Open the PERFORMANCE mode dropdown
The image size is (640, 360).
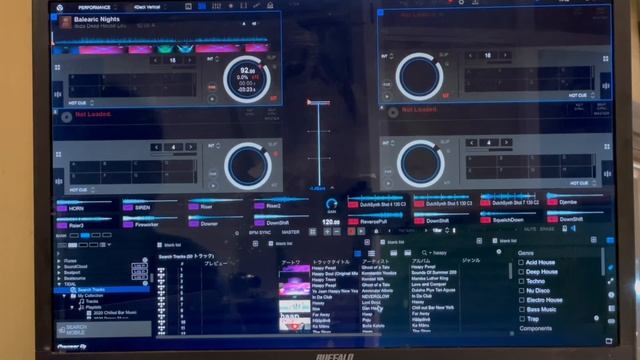pos(97,7)
